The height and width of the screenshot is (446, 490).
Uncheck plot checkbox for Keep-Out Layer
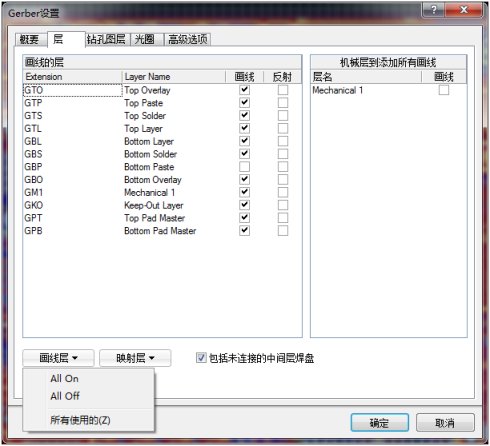tap(244, 205)
